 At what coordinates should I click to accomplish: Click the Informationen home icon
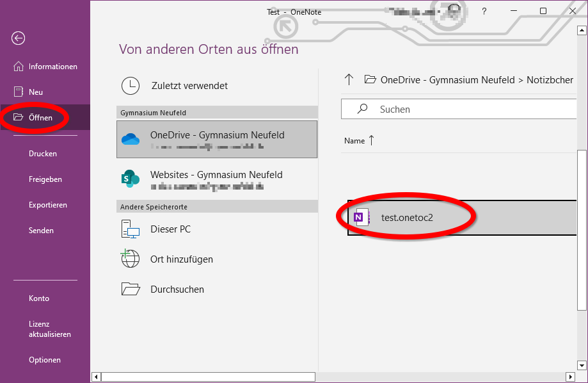19,67
